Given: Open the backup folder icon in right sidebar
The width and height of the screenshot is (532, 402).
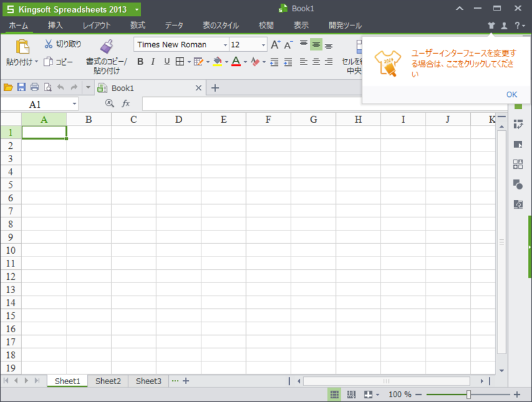Looking at the screenshot, I should tap(518, 205).
